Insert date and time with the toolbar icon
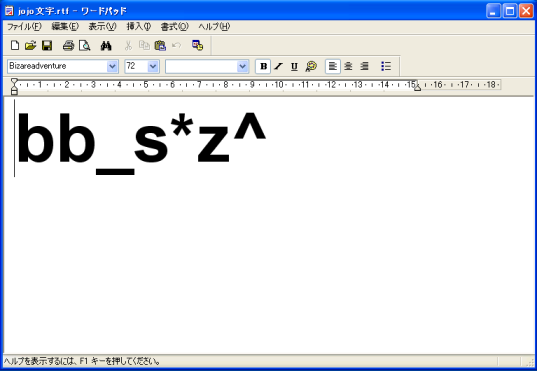This screenshot has height=371, width=537. click(x=198, y=45)
